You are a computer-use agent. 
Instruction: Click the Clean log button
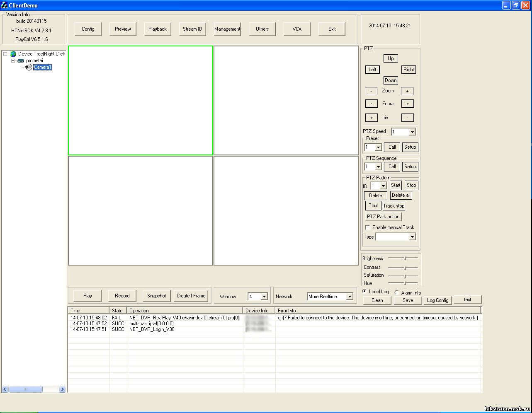(377, 300)
